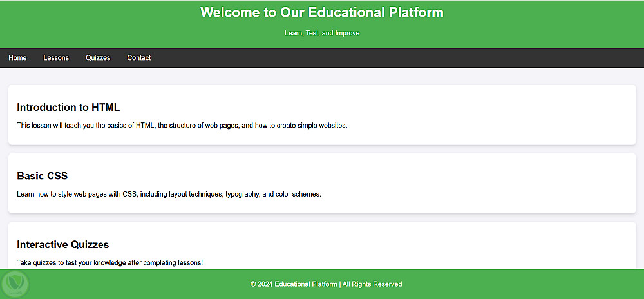Screen dimensions: 644x299
Task: Open the Interactive Quizzes heading
Action: click(x=63, y=245)
